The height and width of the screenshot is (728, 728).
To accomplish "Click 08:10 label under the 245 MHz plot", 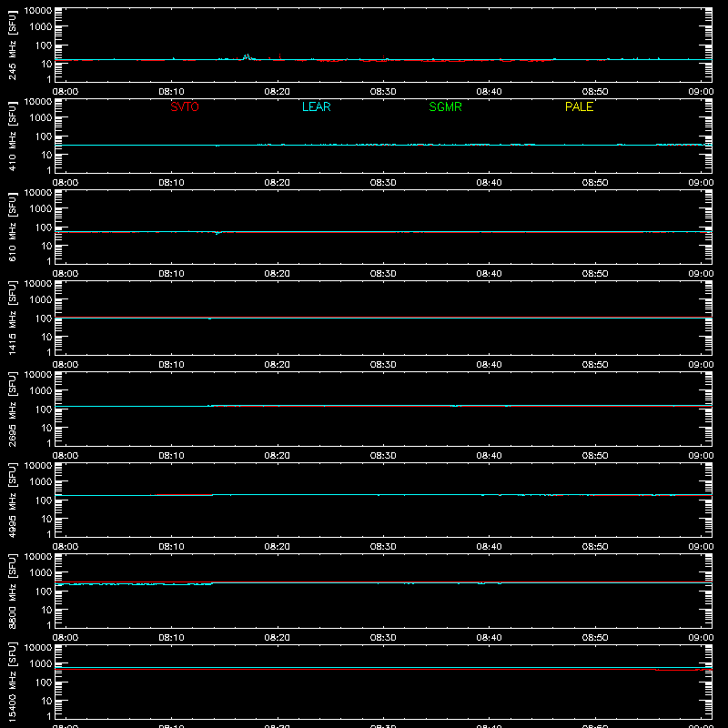I will [171, 92].
